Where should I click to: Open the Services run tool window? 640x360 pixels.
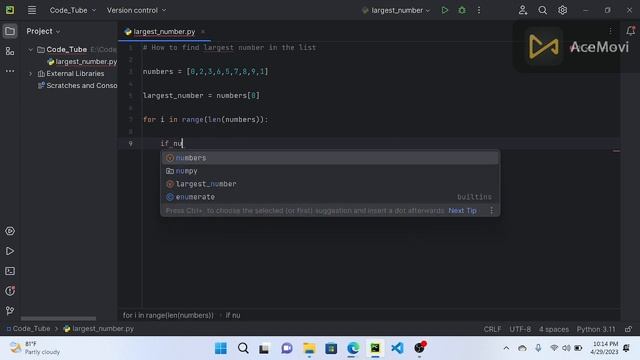(x=10, y=251)
